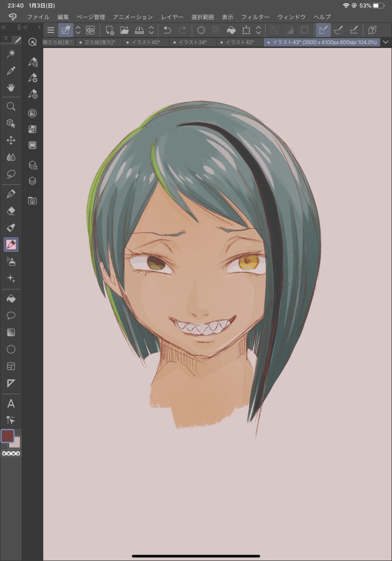
Task: Toggle the highlighted edit touch-operation button
Action: [66, 30]
